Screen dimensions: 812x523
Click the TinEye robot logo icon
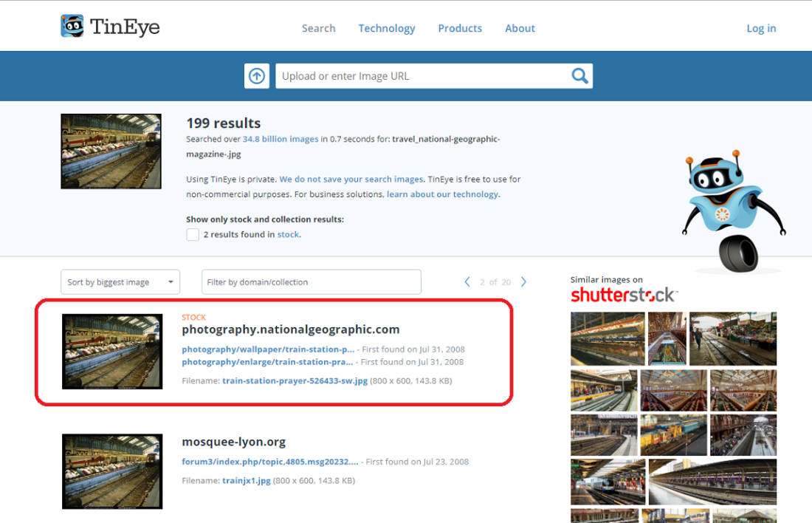72,26
